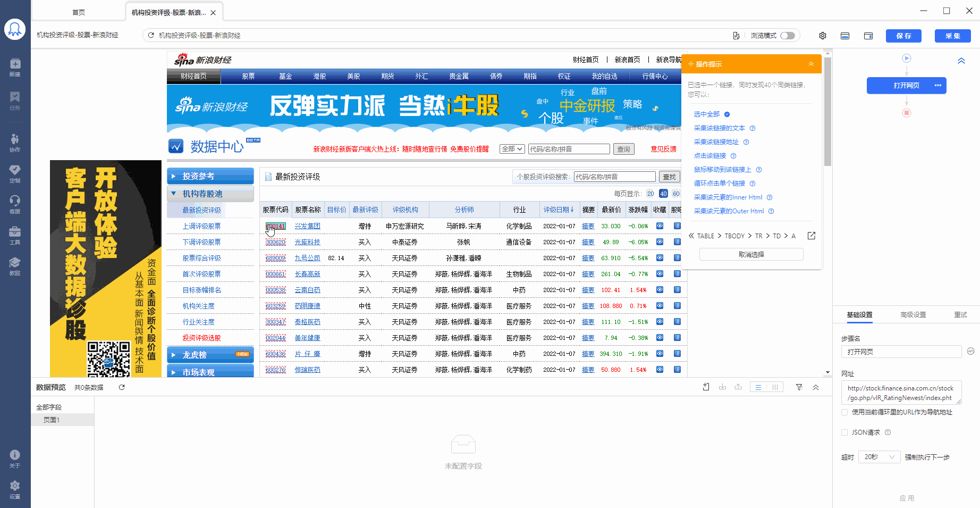
Task: Open the 工具 toolbox icon
Action: [15, 235]
